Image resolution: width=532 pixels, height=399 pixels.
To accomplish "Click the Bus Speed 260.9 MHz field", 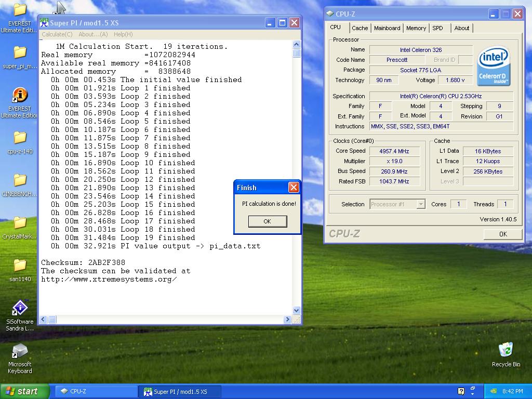I will pyautogui.click(x=394, y=171).
